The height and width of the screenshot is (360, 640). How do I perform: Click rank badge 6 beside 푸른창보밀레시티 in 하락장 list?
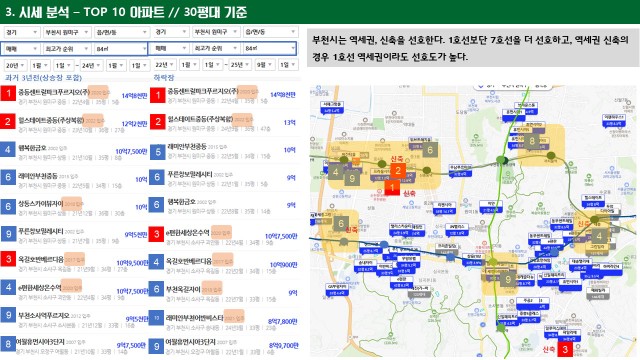[x=157, y=177]
